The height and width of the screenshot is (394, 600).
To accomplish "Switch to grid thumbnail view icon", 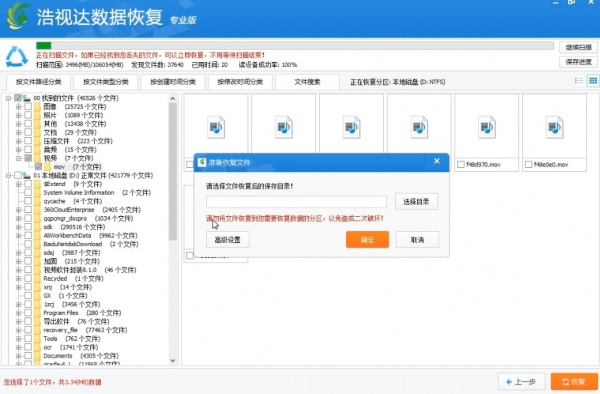I will click(x=593, y=81).
